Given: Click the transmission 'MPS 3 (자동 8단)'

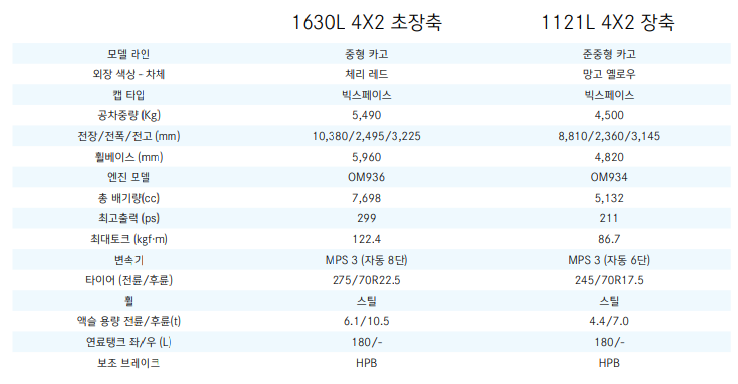Looking at the screenshot, I should pyautogui.click(x=367, y=259).
